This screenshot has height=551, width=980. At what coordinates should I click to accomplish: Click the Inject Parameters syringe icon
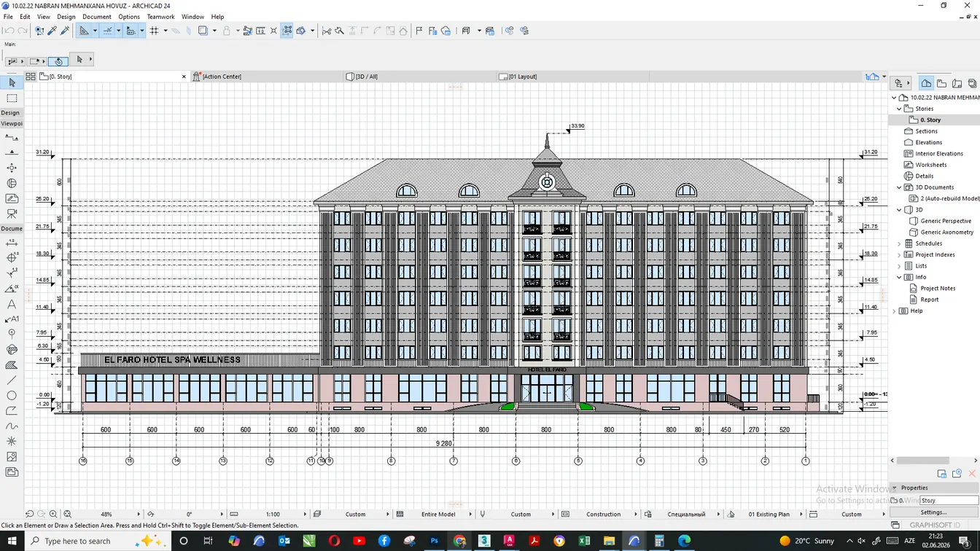coord(65,31)
